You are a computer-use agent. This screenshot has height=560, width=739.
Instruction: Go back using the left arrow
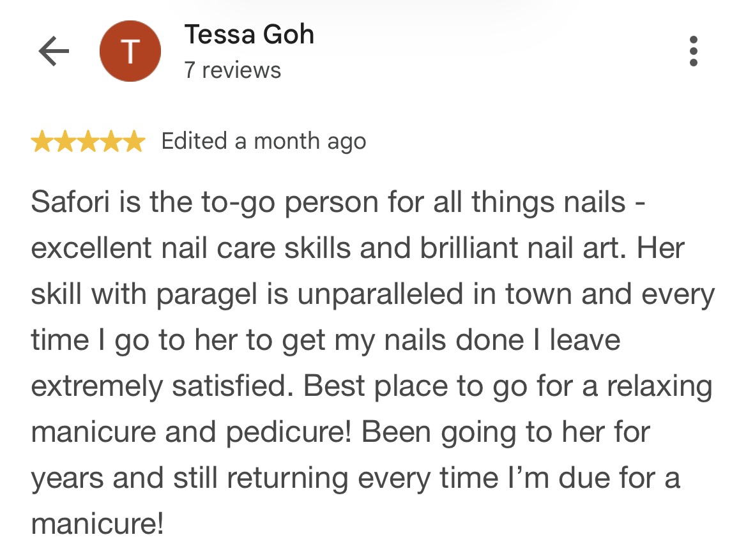coord(54,51)
